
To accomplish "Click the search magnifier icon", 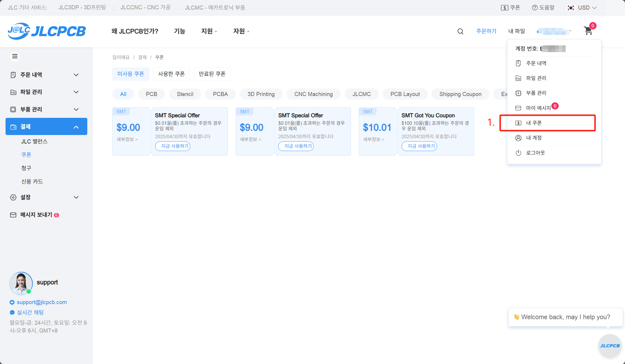I will [460, 31].
